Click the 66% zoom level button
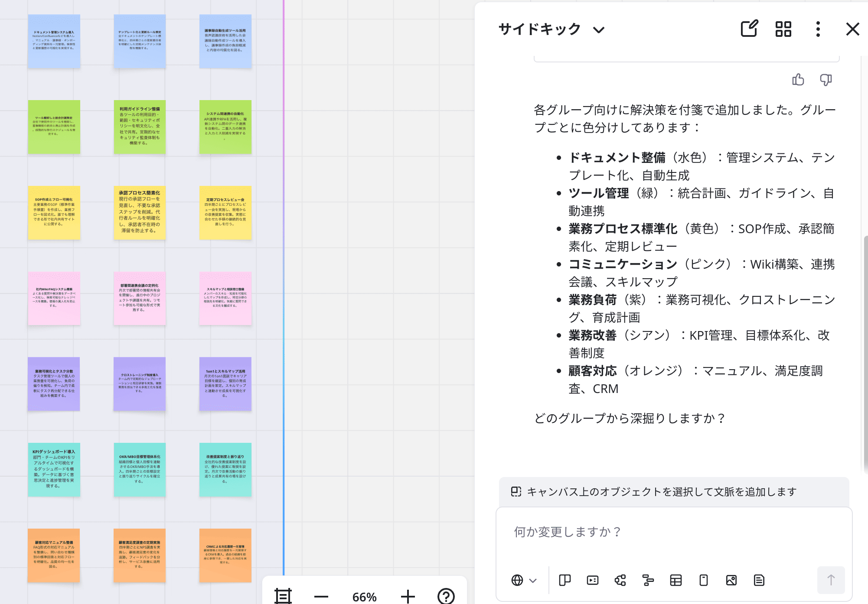The width and height of the screenshot is (868, 604). click(364, 597)
